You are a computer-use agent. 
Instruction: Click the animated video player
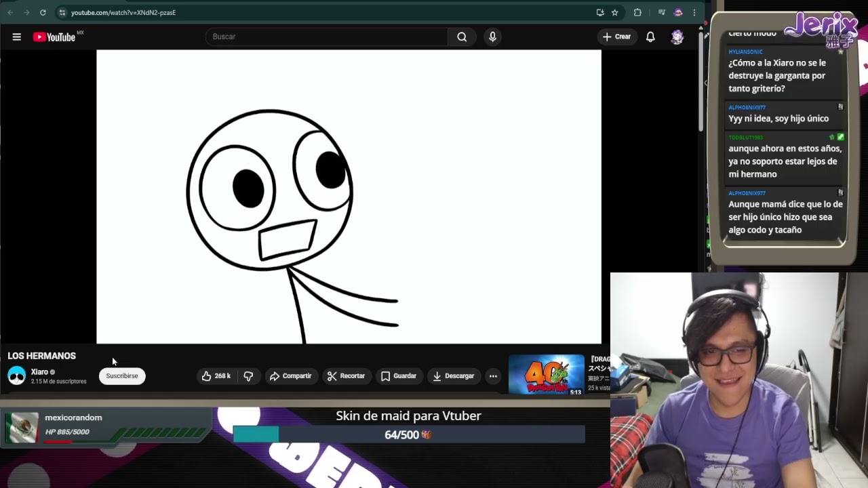pos(349,197)
